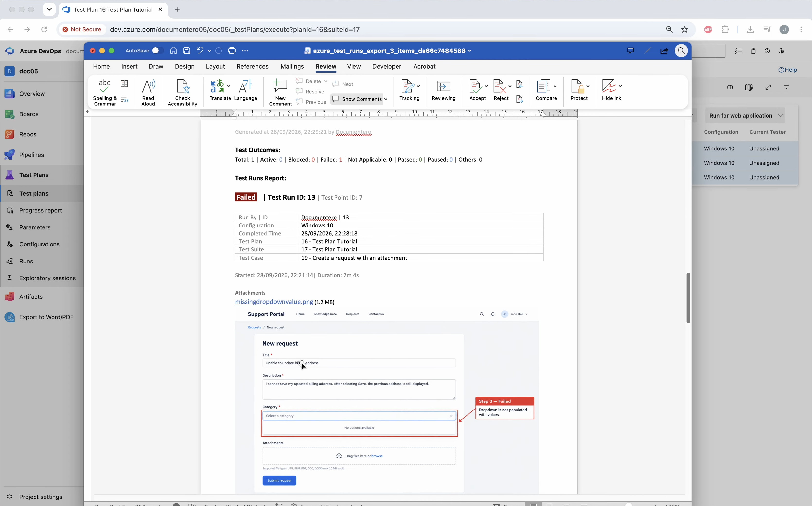
Task: Open the Delete comment dropdown arrow
Action: [x=325, y=81]
